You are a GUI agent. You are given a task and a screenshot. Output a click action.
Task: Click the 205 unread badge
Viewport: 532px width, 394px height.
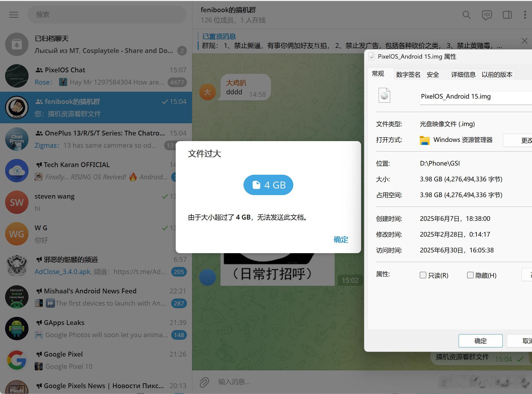coord(179,272)
